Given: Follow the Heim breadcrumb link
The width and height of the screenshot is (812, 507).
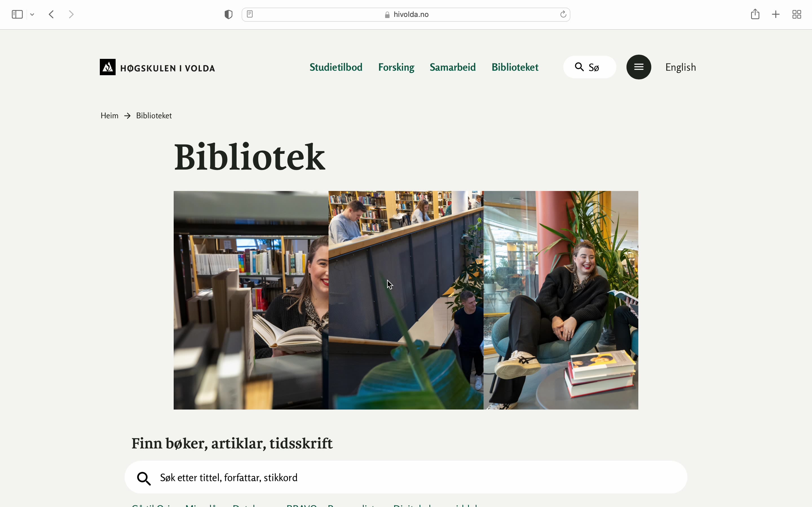Looking at the screenshot, I should pyautogui.click(x=109, y=116).
